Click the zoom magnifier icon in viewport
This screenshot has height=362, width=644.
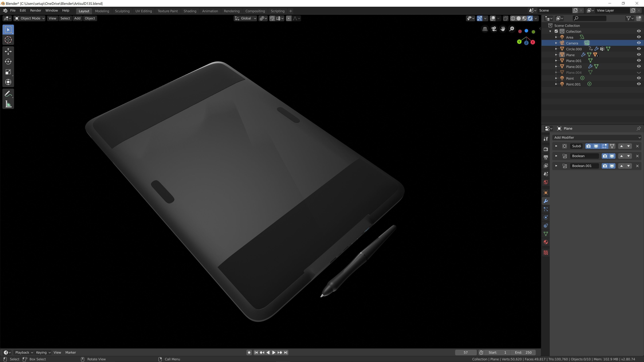pos(512,29)
